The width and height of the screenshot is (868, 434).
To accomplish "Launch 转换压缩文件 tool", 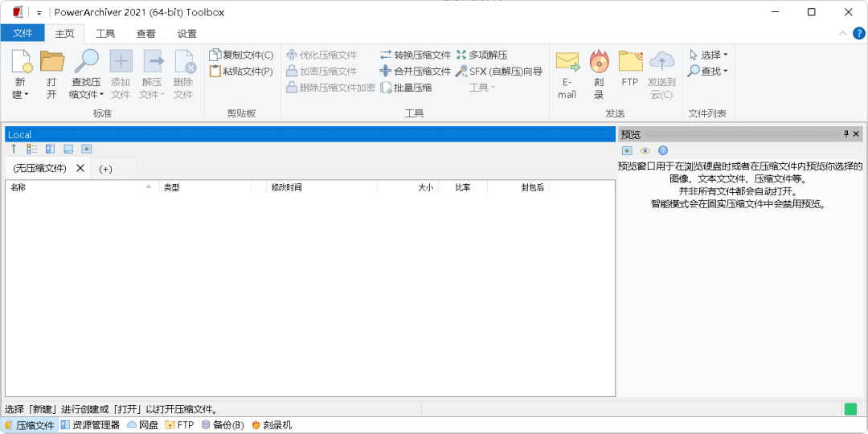I will click(416, 55).
